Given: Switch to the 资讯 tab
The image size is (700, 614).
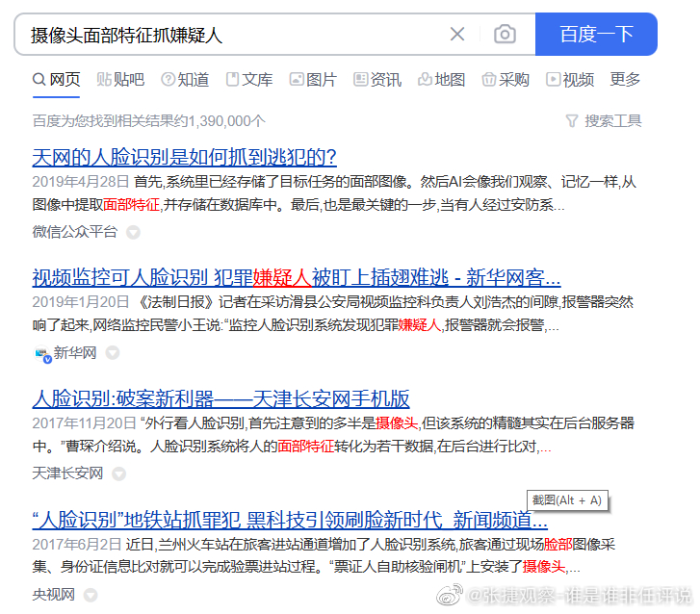Looking at the screenshot, I should 377,80.
